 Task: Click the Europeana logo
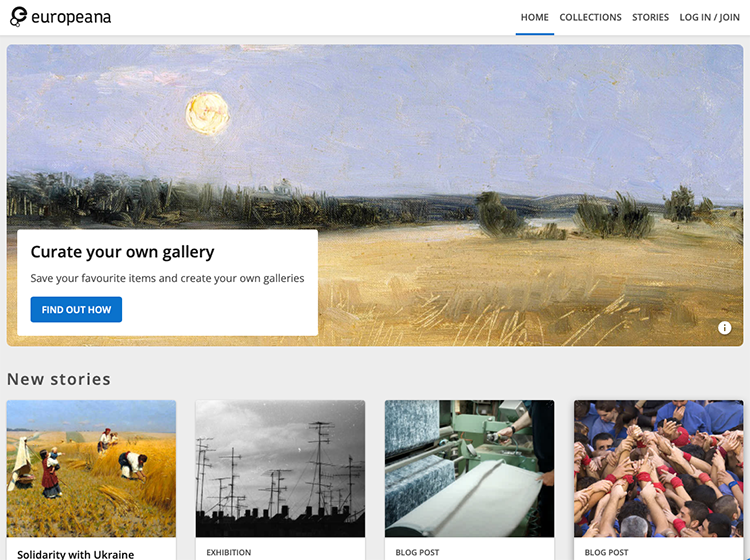coord(60,17)
